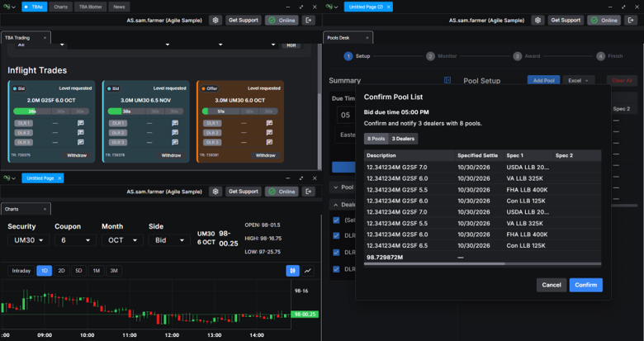Open the Excel dropdown in Pool Setup
Viewport: 644px width, 341px height.
[x=578, y=81]
